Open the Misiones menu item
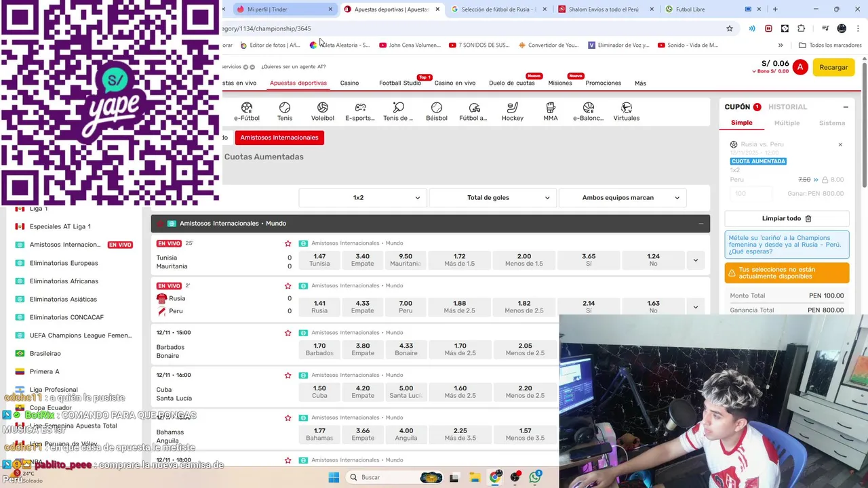Image resolution: width=868 pixels, height=488 pixels. click(x=560, y=83)
